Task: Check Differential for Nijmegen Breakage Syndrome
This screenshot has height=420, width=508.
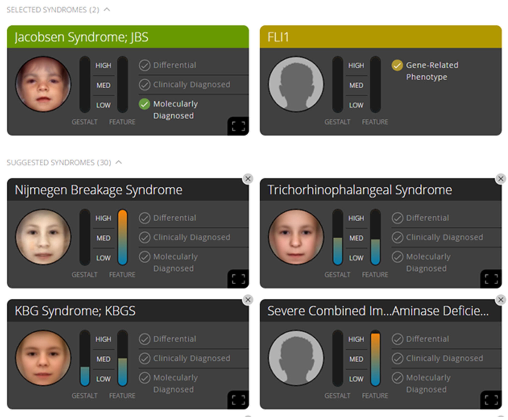Action: pos(144,218)
